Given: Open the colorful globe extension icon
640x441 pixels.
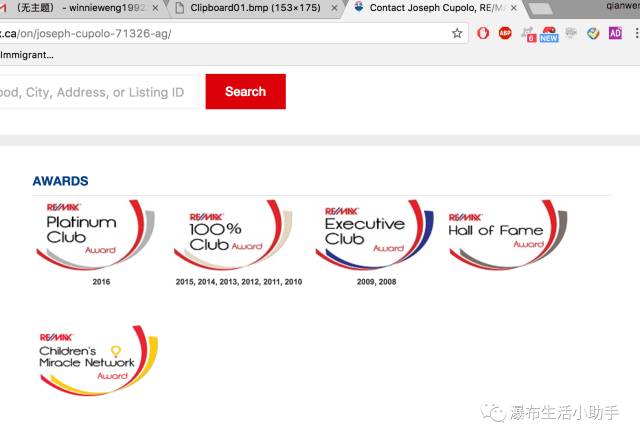Looking at the screenshot, I should point(593,33).
